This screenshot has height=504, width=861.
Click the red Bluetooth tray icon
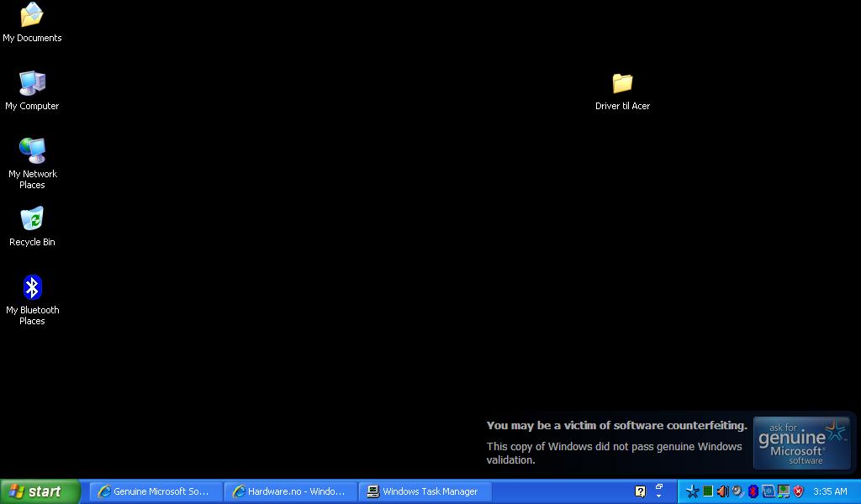[753, 491]
